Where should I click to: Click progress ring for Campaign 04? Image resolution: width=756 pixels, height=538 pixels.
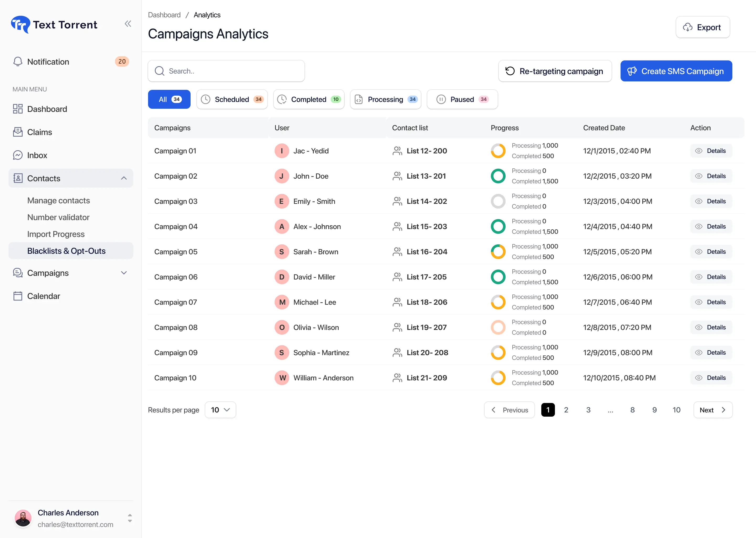point(498,227)
